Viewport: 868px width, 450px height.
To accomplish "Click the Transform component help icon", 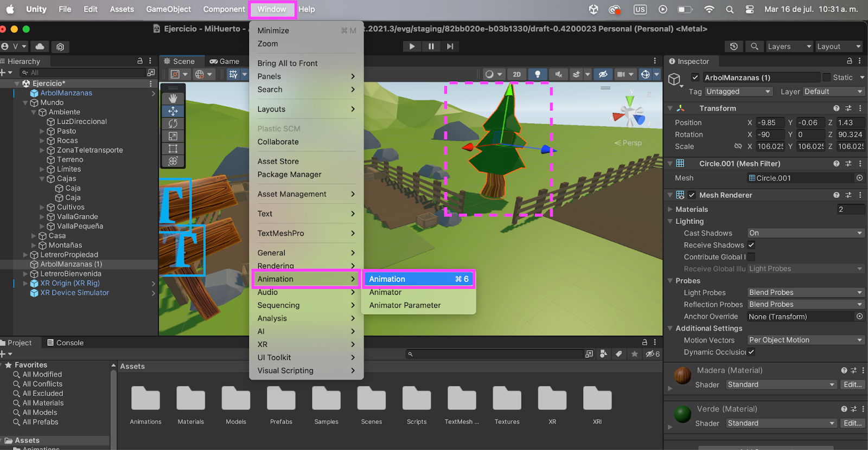I will [837, 108].
